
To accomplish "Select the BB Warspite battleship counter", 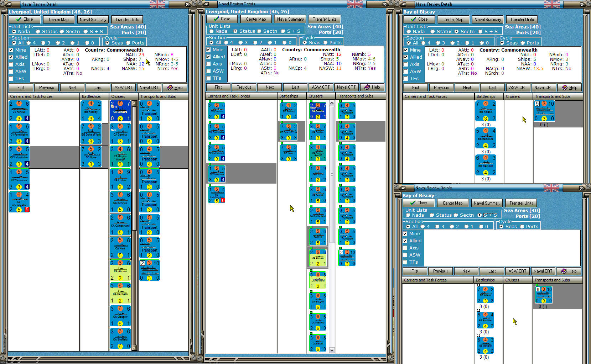I will tap(485, 165).
